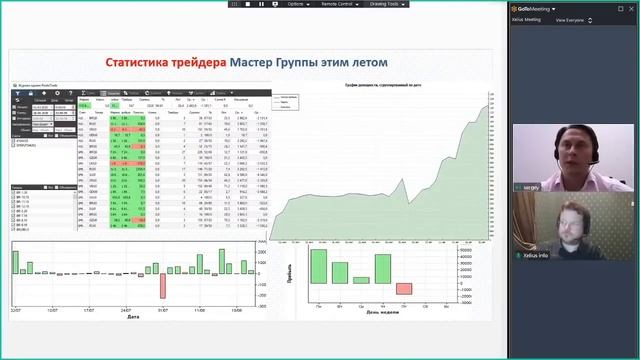The image size is (640, 360).
Task: Pause screen sharing in the top toolbar
Action: [x=261, y=4]
